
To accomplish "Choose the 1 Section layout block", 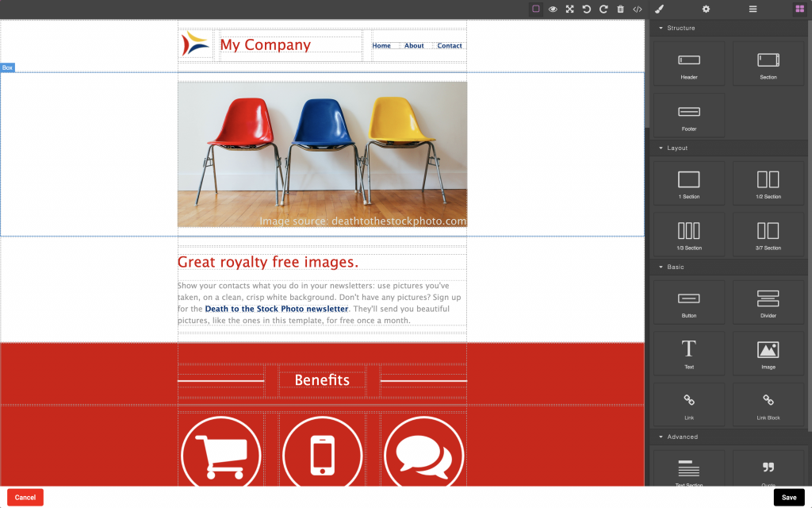I will [689, 183].
